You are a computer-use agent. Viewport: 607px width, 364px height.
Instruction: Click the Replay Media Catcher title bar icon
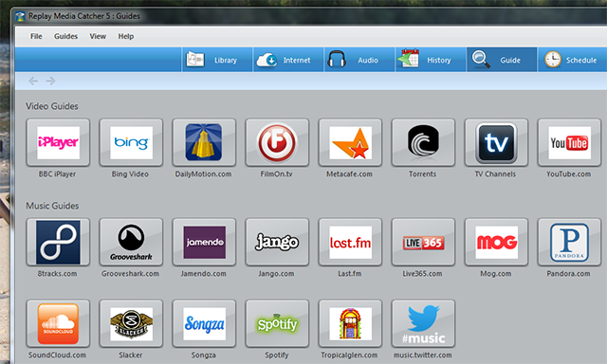(x=20, y=17)
